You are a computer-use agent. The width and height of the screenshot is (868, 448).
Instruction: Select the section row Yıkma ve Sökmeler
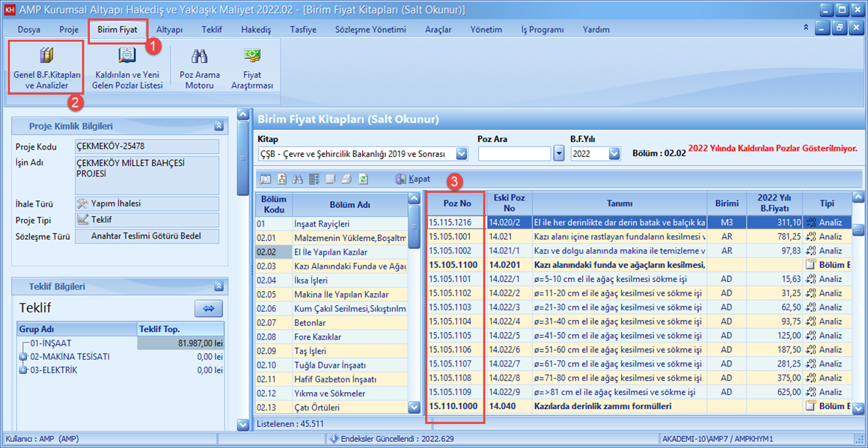coord(331,393)
